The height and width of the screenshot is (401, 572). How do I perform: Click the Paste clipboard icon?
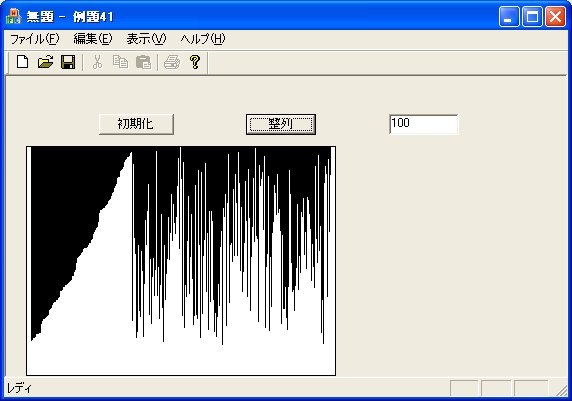coord(143,62)
